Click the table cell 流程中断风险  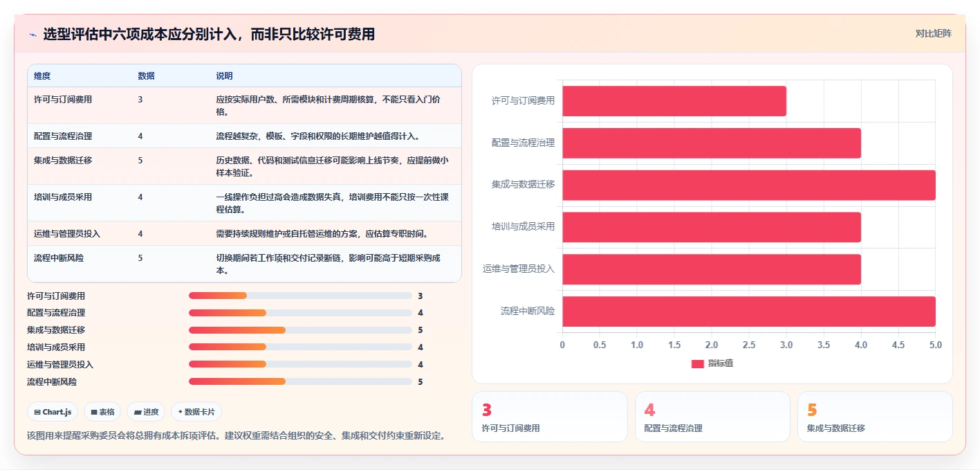click(59, 258)
